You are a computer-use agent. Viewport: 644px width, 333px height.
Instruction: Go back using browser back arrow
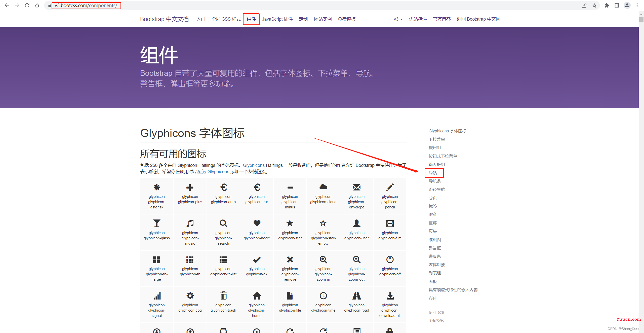(7, 5)
